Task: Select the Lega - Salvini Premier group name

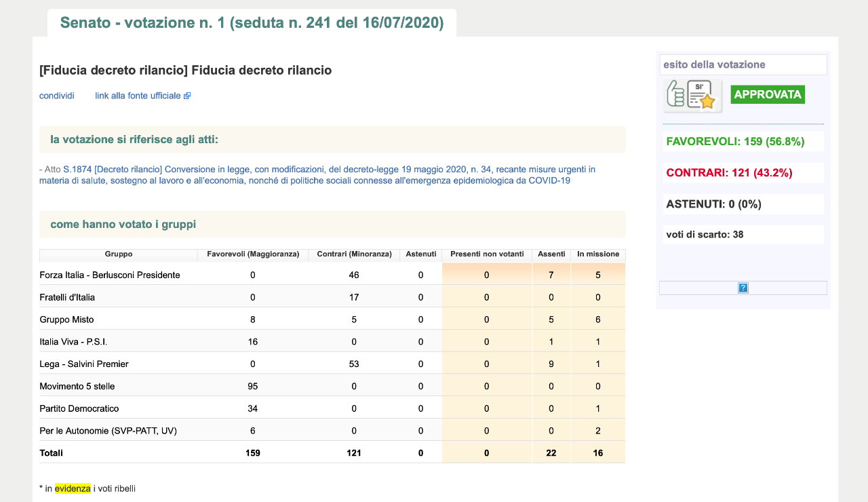Action: [x=84, y=364]
